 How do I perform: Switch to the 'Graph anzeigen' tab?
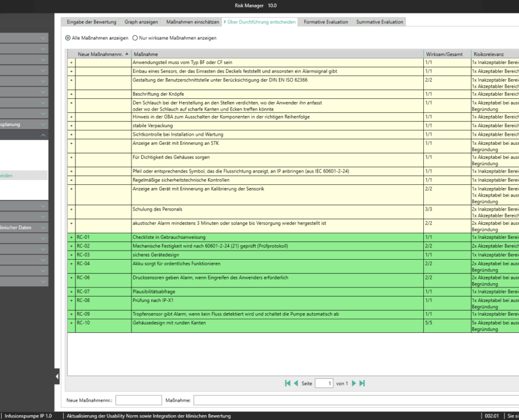(141, 22)
